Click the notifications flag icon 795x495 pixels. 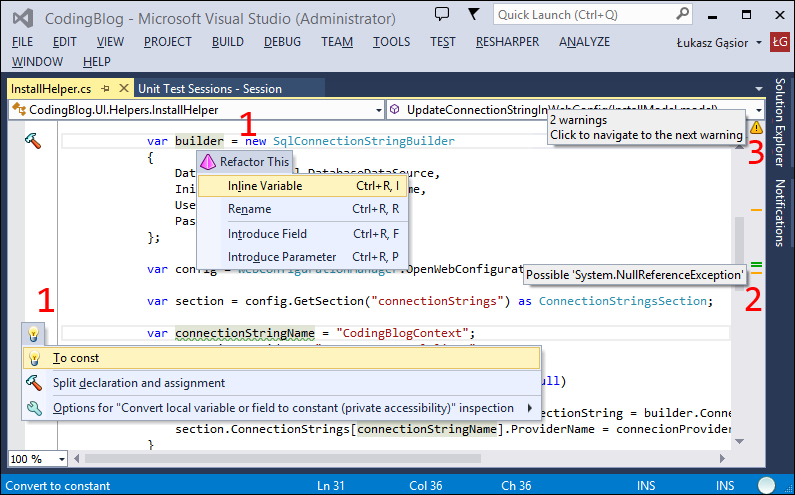pos(473,14)
